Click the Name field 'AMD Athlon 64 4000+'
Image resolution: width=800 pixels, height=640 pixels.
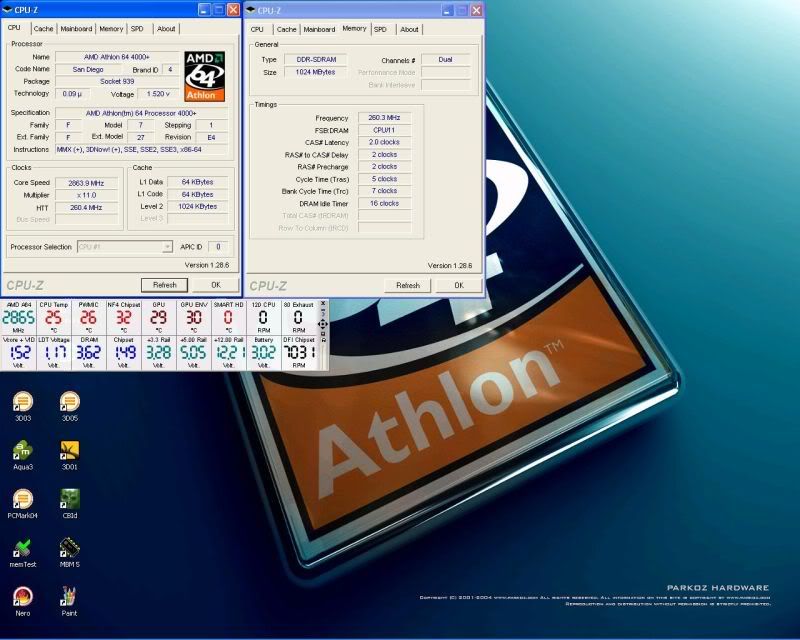click(x=117, y=57)
